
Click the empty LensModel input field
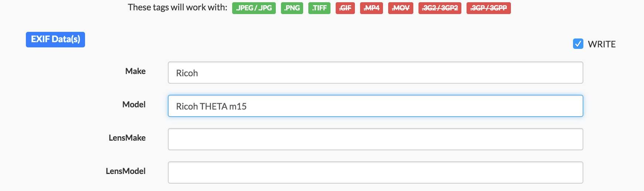pos(375,173)
